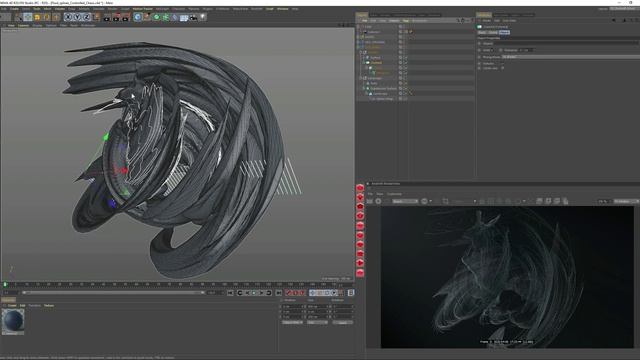The height and width of the screenshot is (360, 640).
Task: Open the floor environment objects palette
Action: click(x=184, y=17)
